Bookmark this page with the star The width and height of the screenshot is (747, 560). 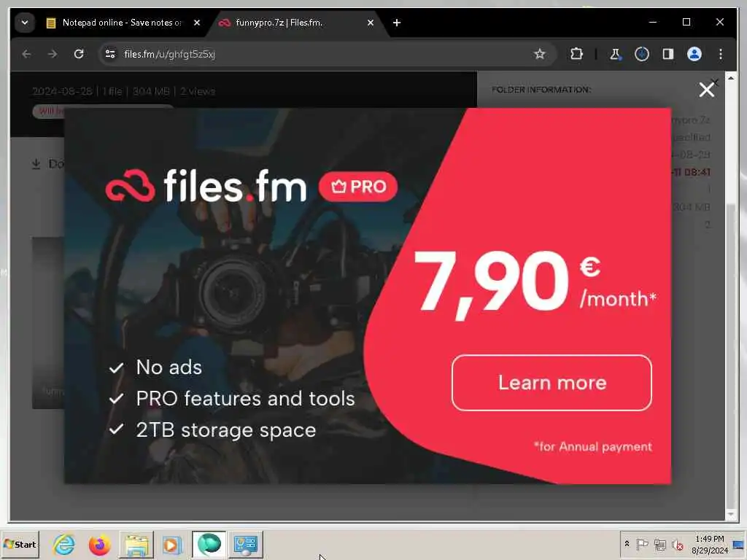(539, 54)
